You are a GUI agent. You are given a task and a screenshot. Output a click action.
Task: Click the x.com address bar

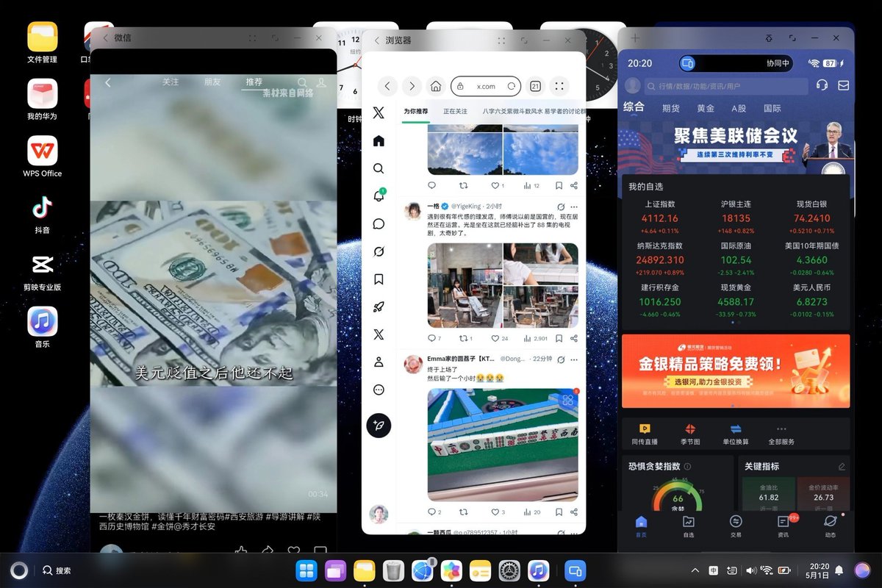point(486,86)
